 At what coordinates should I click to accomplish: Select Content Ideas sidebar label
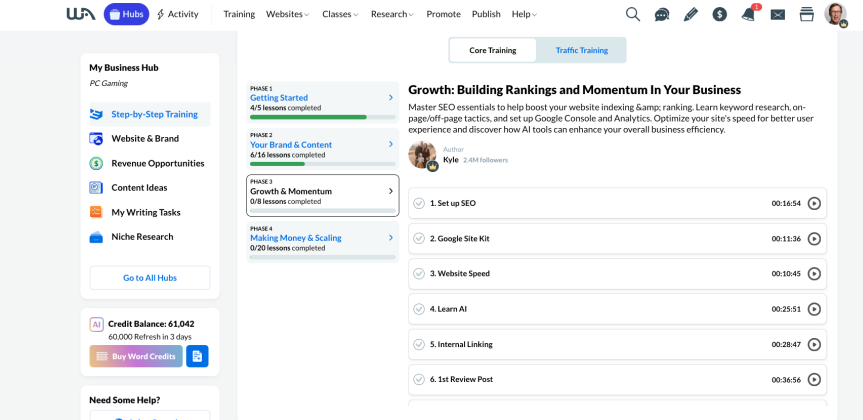[x=139, y=188]
